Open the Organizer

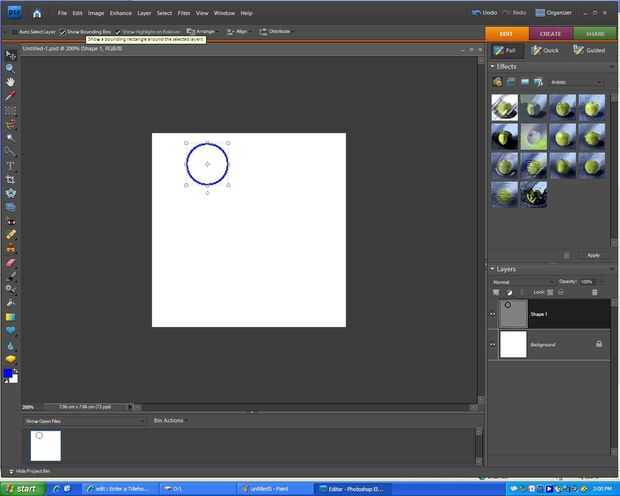[554, 13]
